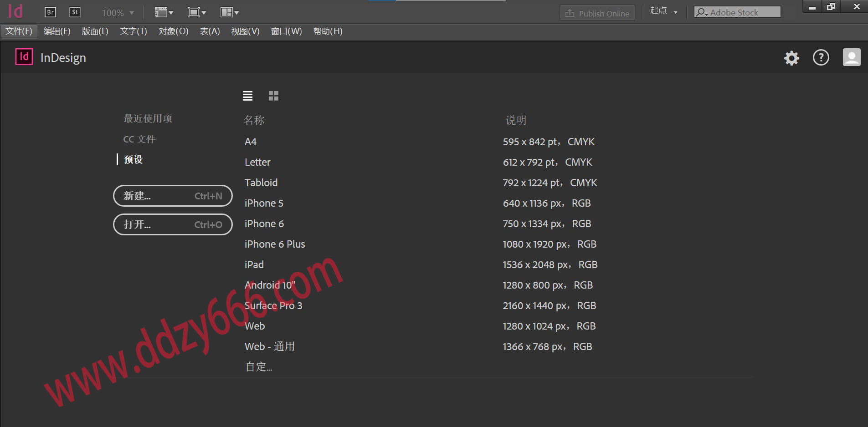Open the 版面(L) menu
This screenshot has width=868, height=427.
[x=95, y=31]
